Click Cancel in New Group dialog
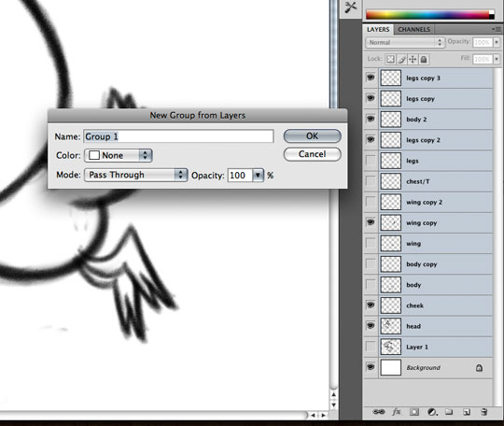This screenshot has width=504, height=426. (312, 154)
